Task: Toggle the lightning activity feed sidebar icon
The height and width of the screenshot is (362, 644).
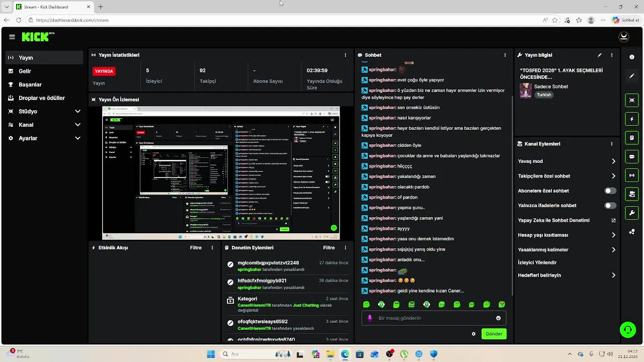Action: click(632, 119)
